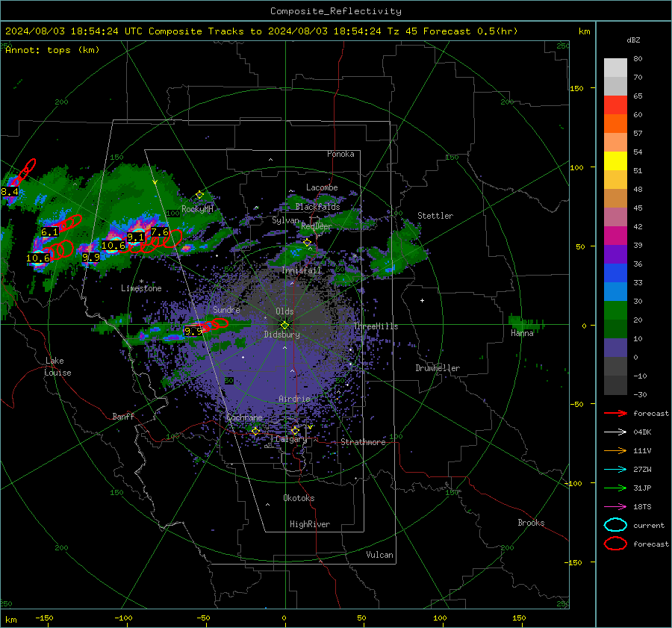672x628 pixels.
Task: Click the yellow diamond marker above Calgary
Action: point(295,430)
